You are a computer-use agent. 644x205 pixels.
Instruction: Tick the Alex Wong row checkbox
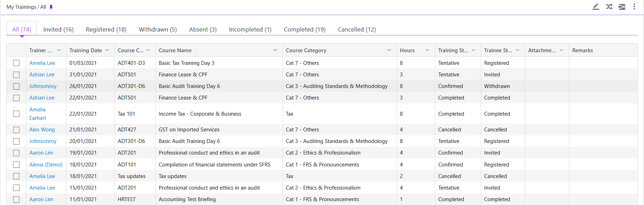16,130
